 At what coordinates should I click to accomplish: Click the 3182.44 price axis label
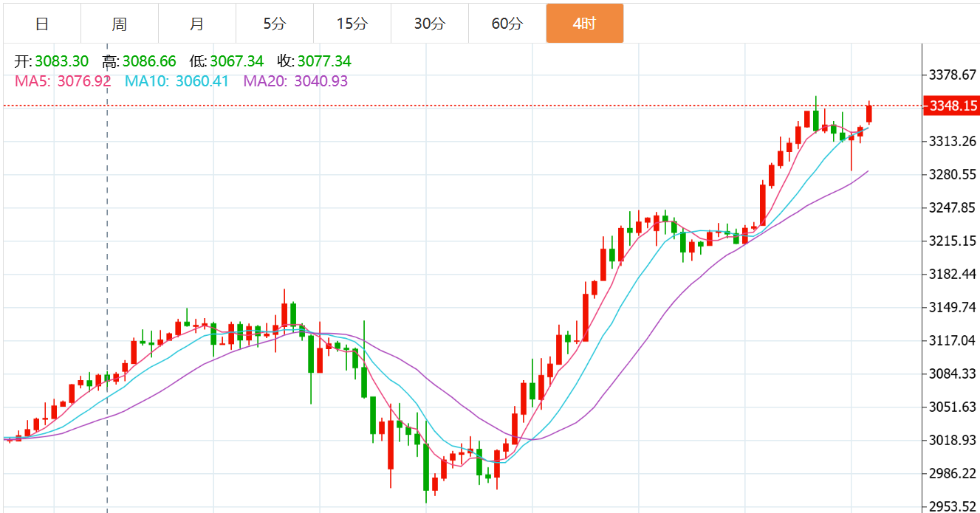[953, 274]
